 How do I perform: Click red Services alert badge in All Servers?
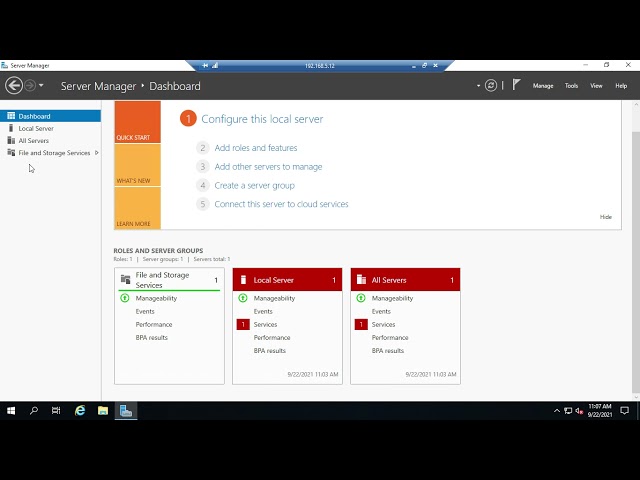(361, 324)
